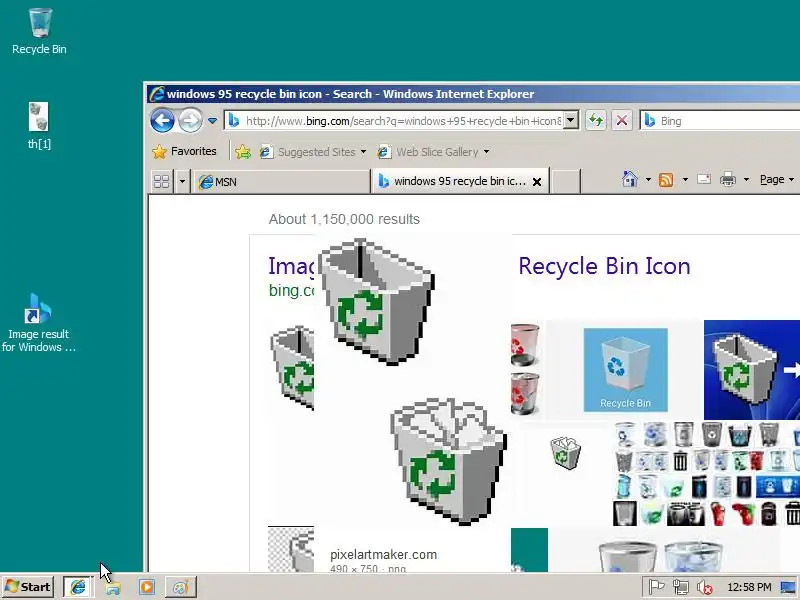This screenshot has width=800, height=600.
Task: Expand Web Slice Gallery dropdown arrow
Action: pyautogui.click(x=486, y=152)
